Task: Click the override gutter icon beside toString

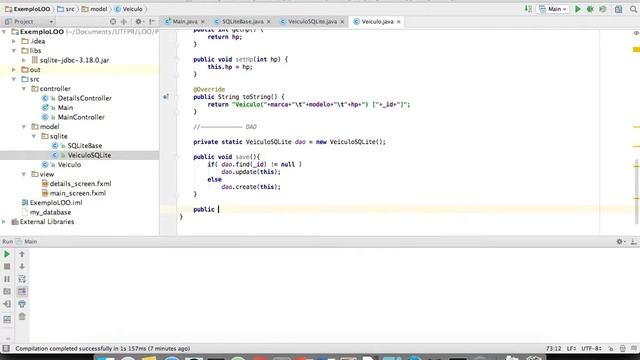Action: coord(166,97)
